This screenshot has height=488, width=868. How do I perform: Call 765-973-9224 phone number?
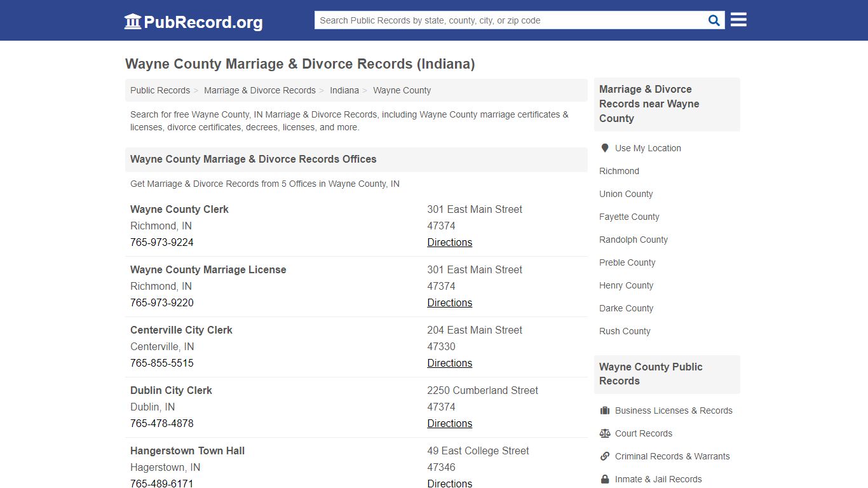[162, 242]
